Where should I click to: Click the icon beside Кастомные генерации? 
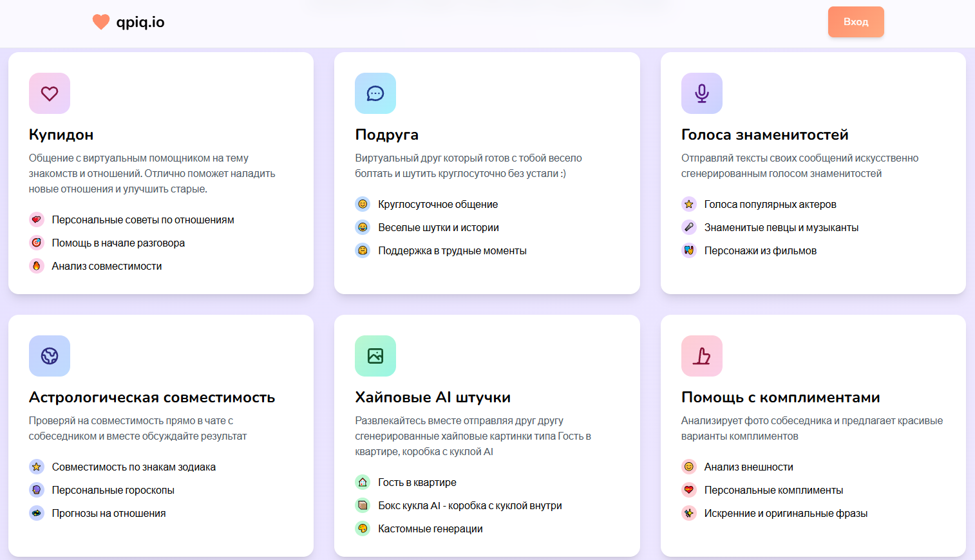coord(363,528)
